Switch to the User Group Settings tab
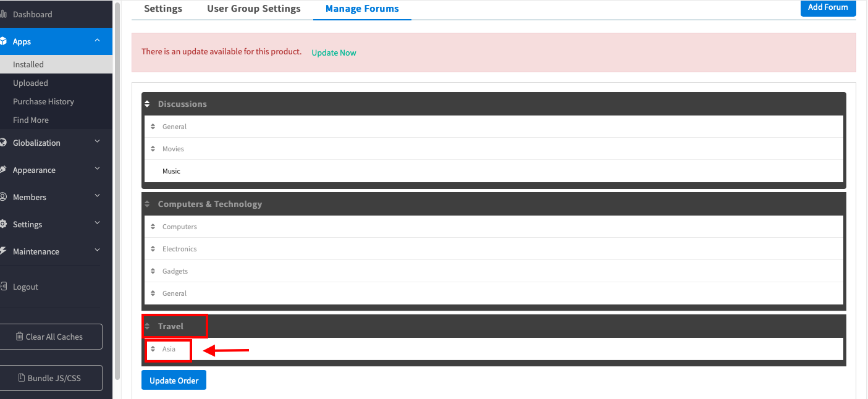This screenshot has height=399, width=868. click(x=254, y=9)
